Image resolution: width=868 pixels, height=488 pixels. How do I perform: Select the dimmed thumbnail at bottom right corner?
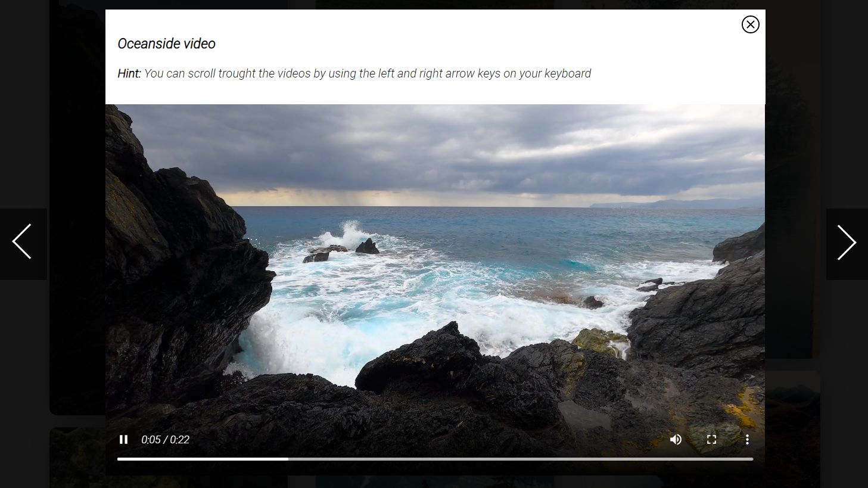pos(792,429)
